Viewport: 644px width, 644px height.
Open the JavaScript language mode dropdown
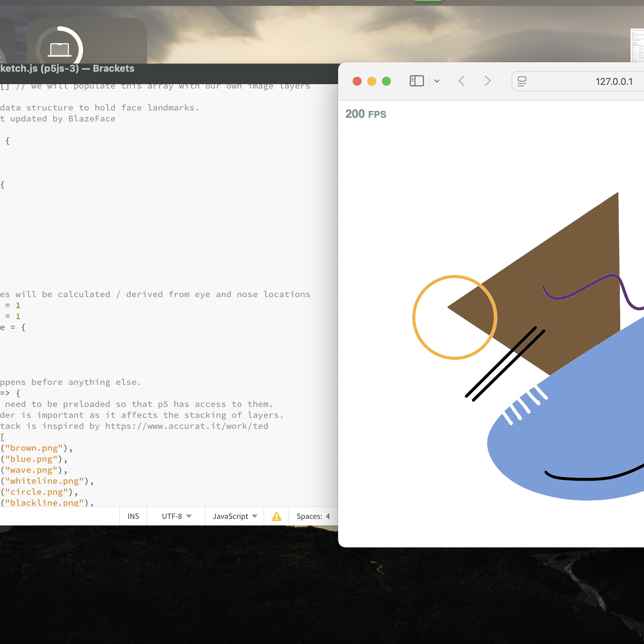[x=234, y=516]
